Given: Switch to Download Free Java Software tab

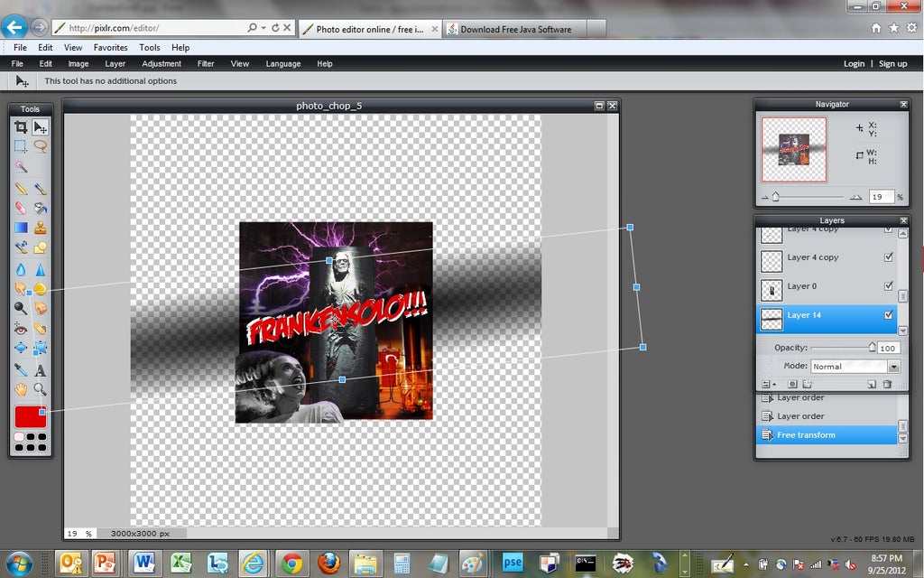Looking at the screenshot, I should (x=516, y=29).
